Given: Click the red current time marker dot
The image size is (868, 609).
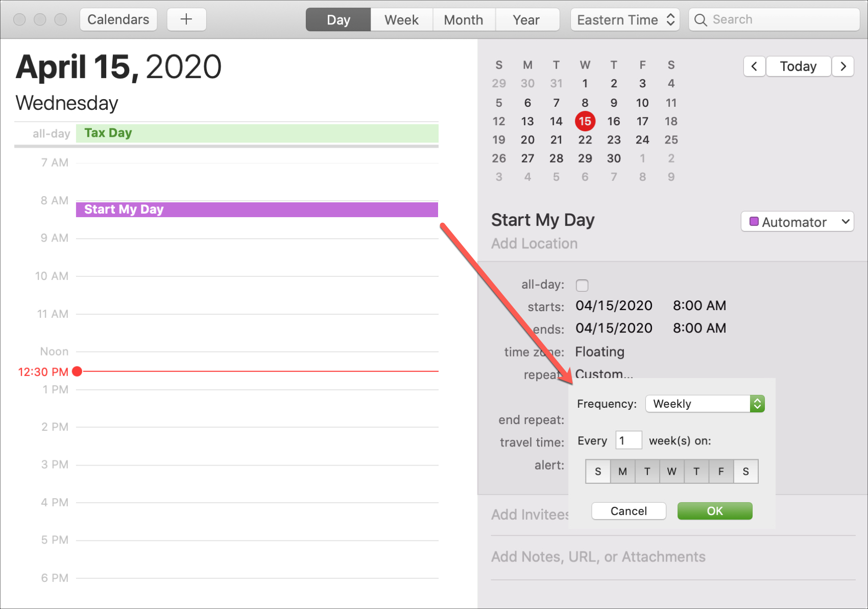Looking at the screenshot, I should point(77,371).
